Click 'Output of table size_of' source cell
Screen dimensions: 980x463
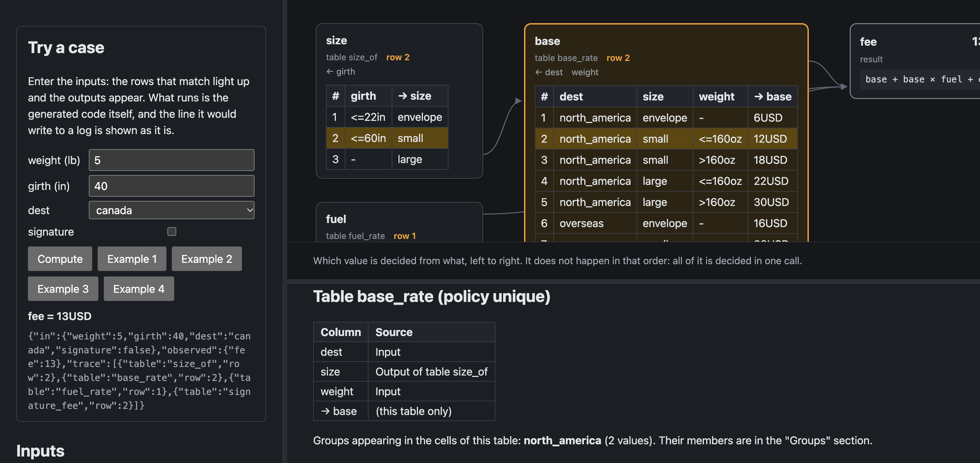point(431,372)
